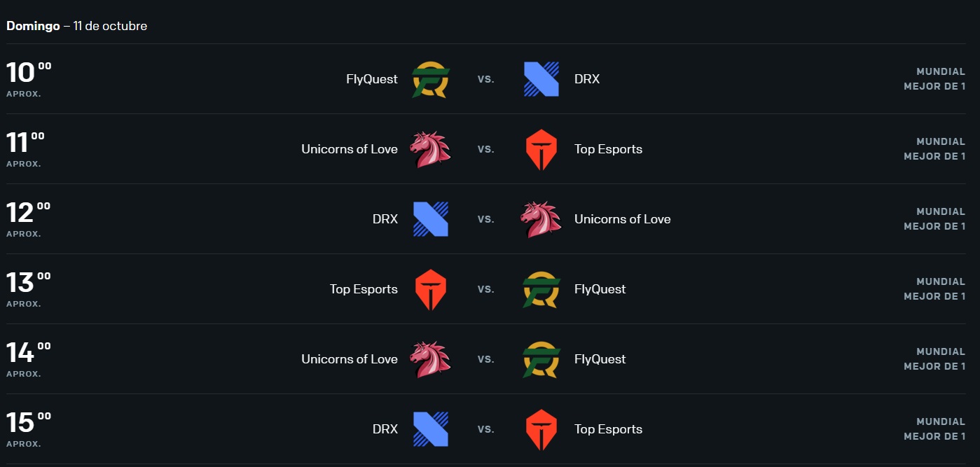Select the Domingo 11 de octubre header
Image resolution: width=980 pixels, height=467 pixels.
(x=77, y=26)
